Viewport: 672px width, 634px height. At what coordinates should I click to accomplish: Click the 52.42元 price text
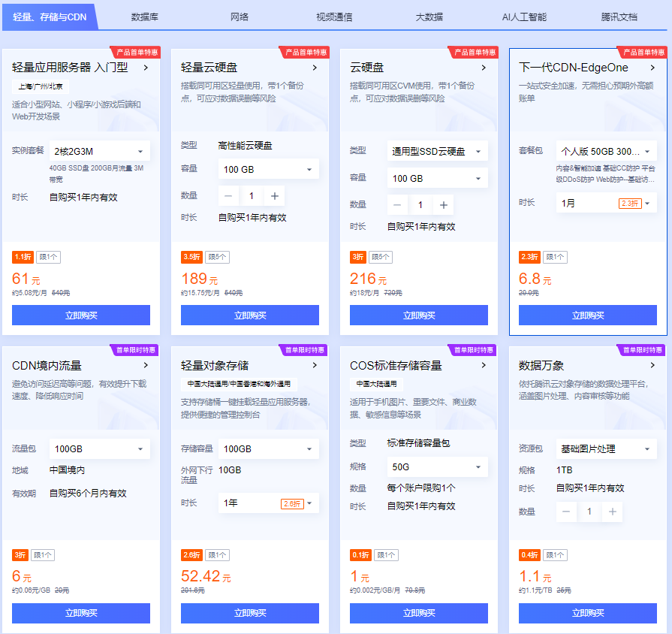pos(206,577)
